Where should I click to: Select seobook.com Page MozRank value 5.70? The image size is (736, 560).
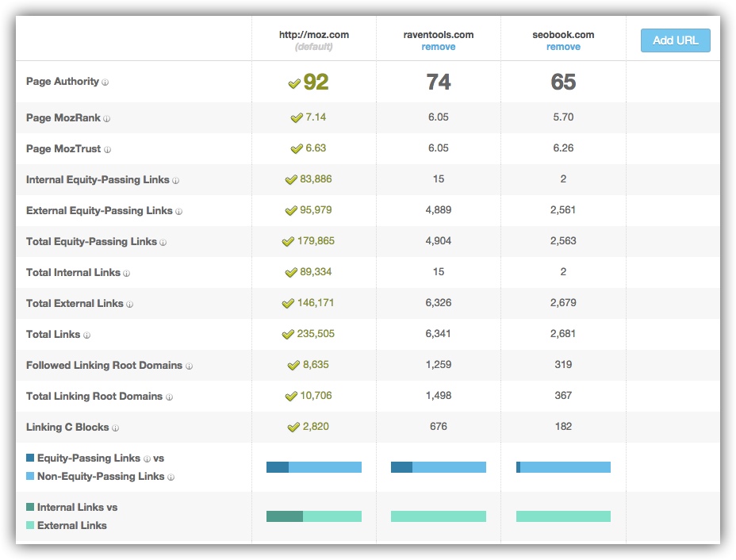click(563, 117)
